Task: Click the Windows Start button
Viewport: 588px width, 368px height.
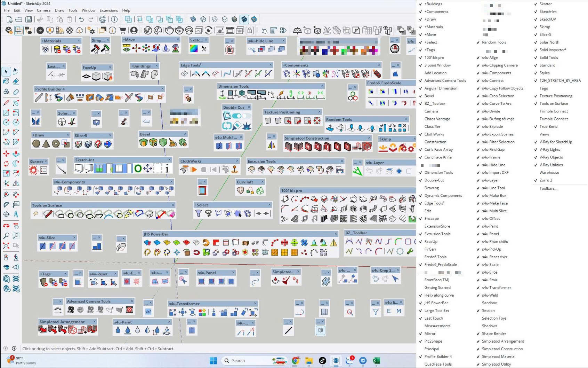Action: [214, 361]
